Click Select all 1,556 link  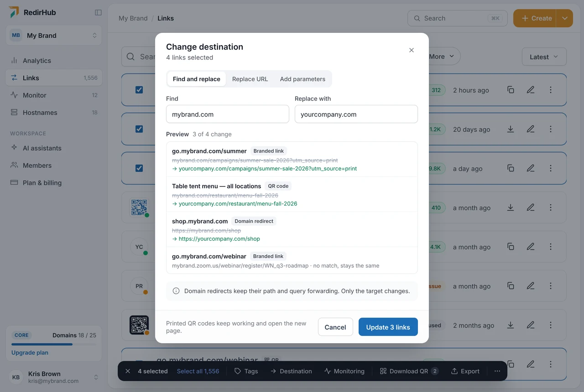(198, 371)
